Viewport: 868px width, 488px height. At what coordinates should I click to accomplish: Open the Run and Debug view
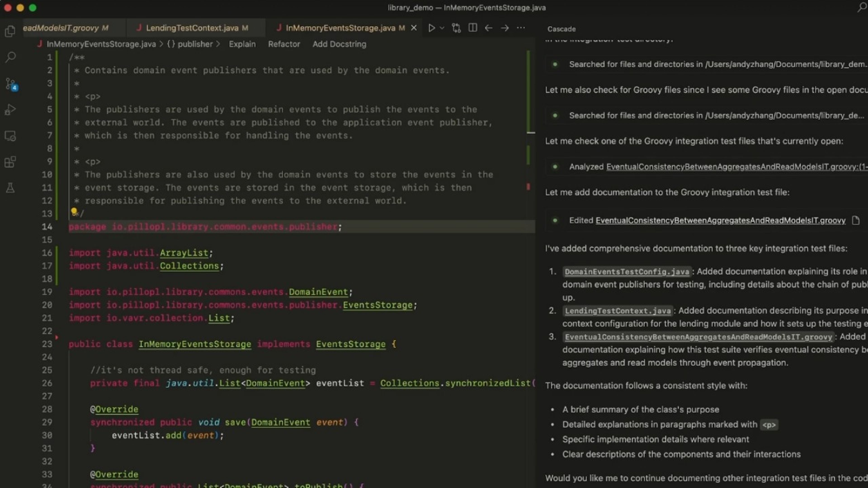[10, 109]
